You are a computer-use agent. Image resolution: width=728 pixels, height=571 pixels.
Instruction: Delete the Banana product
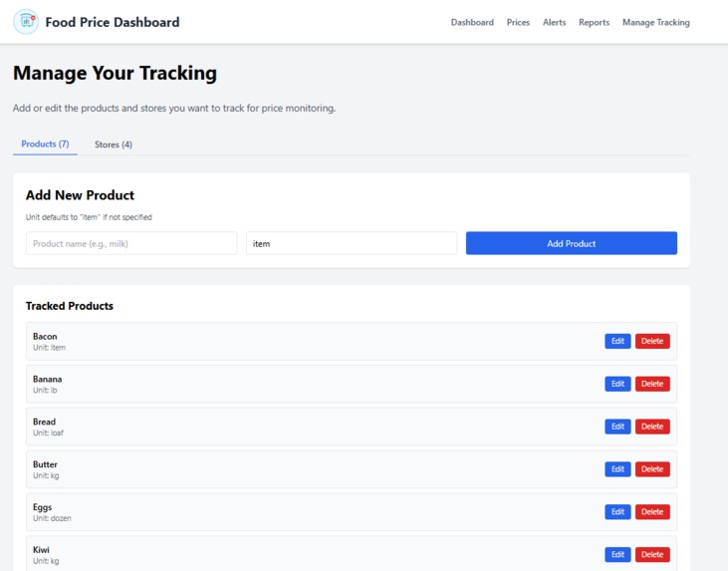652,384
